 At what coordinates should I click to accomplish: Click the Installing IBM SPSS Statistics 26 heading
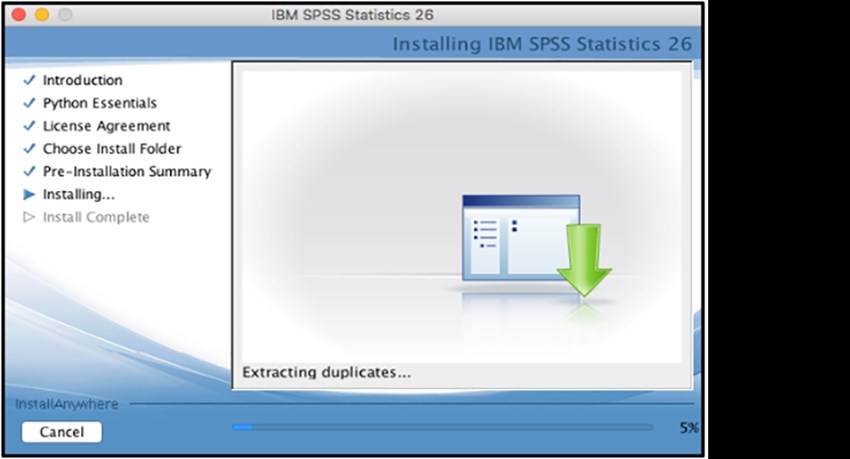(x=542, y=44)
